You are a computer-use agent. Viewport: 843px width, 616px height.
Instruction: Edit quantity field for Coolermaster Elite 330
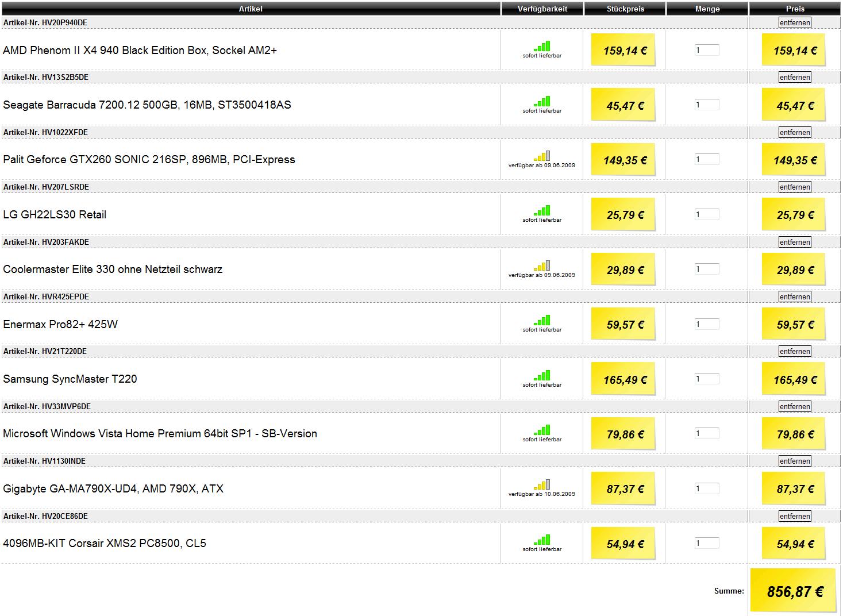point(707,269)
